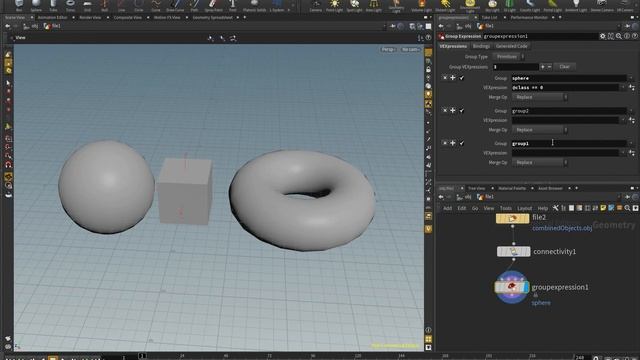Select the file2 node

[512, 218]
